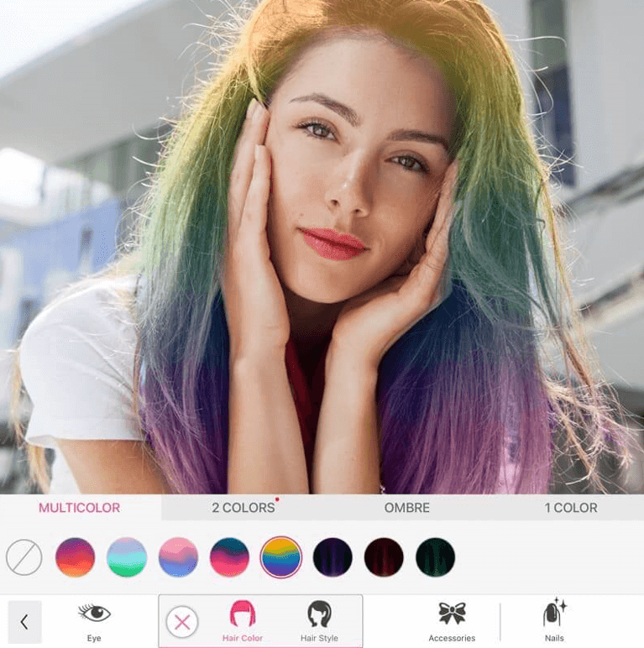Switch to the 1 COLOR tab
Image resolution: width=644 pixels, height=648 pixels.
(571, 508)
